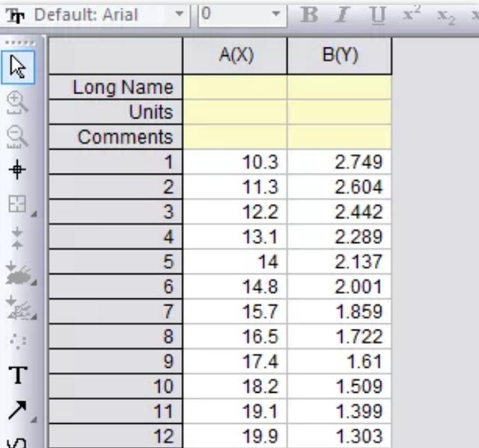Toggle Italic formatting
This screenshot has height=448, width=479.
point(342,15)
